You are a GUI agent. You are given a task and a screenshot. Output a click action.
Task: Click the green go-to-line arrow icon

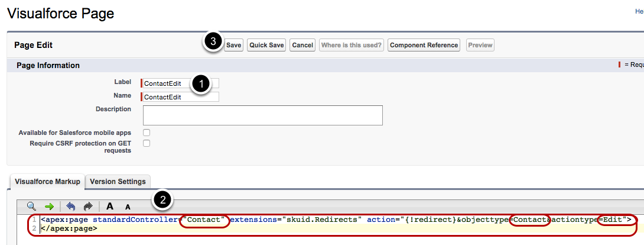(x=49, y=206)
